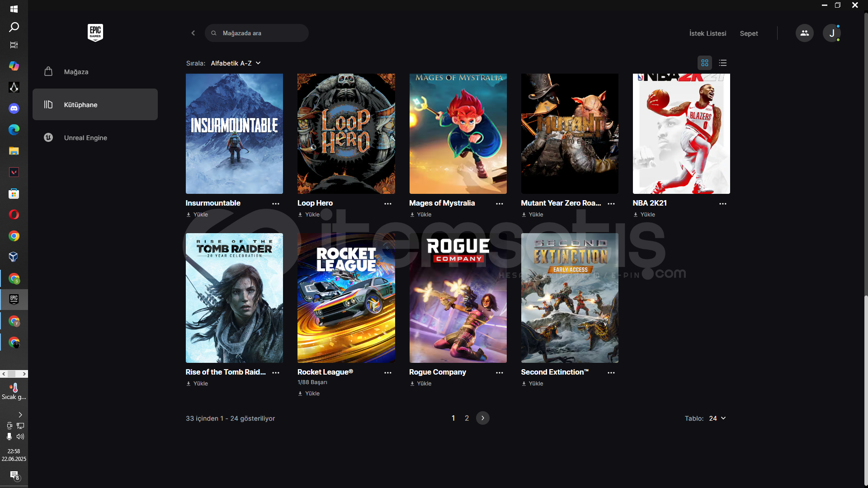The image size is (868, 488).
Task: Open options menu for Mages of Mystralia
Action: [499, 204]
